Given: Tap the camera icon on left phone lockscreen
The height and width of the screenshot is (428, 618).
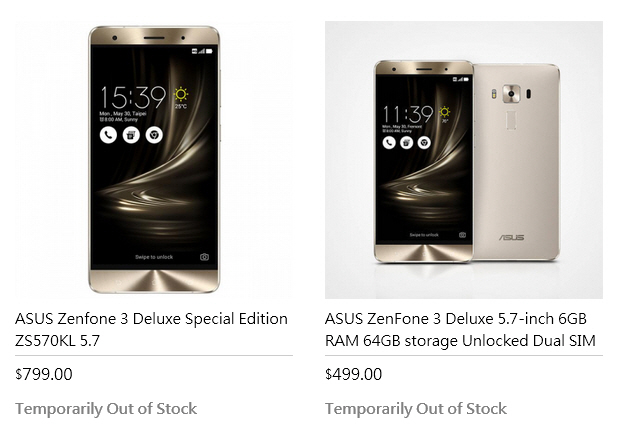Looking at the screenshot, I should (204, 257).
